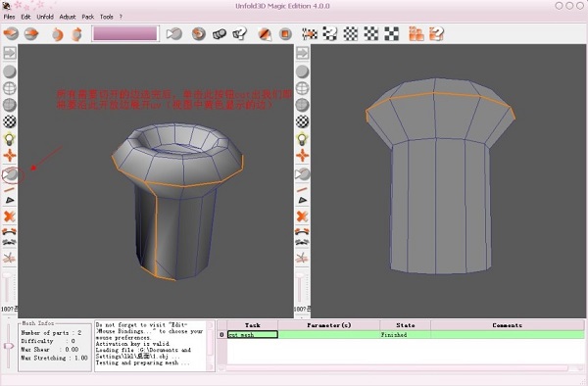Click the undo curved arrow icon
The height and width of the screenshot is (386, 588).
[x=57, y=34]
